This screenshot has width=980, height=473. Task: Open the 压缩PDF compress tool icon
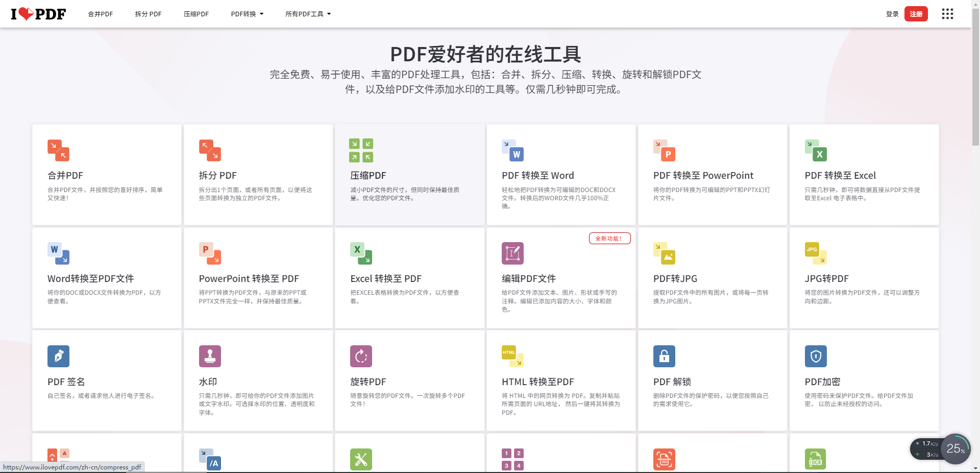pos(361,150)
